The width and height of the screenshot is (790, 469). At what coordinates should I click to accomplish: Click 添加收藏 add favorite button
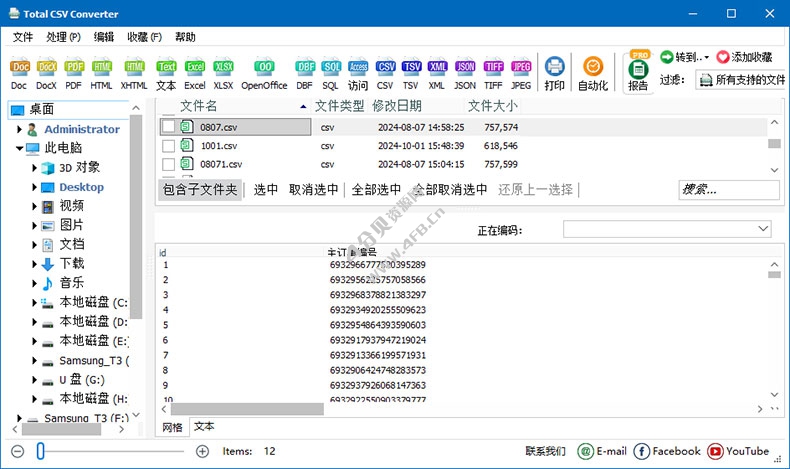pos(744,57)
